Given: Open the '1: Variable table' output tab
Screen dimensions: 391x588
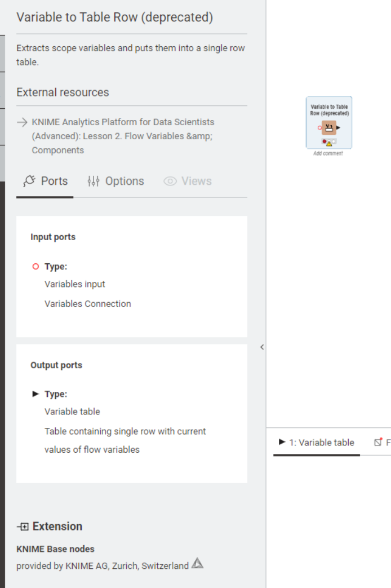Looking at the screenshot, I should click(317, 443).
